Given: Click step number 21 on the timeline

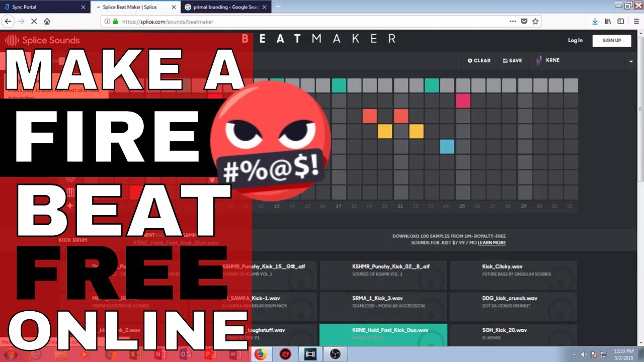Looking at the screenshot, I should pos(400,206).
